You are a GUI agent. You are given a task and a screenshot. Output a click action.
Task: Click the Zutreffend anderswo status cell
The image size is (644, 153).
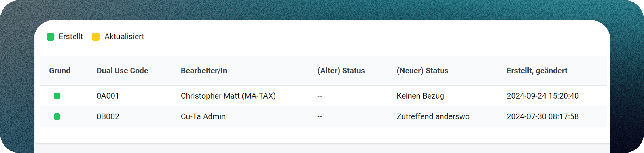pos(433,116)
